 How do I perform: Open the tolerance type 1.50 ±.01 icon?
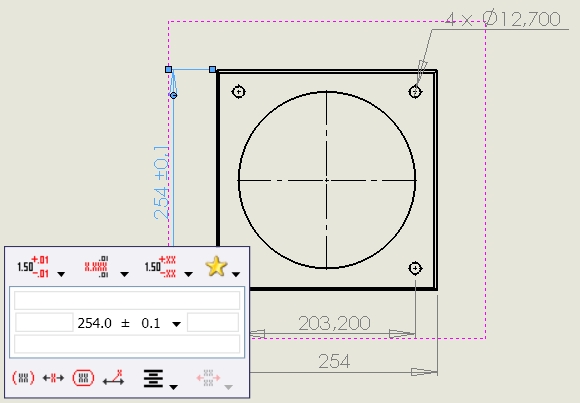point(33,266)
